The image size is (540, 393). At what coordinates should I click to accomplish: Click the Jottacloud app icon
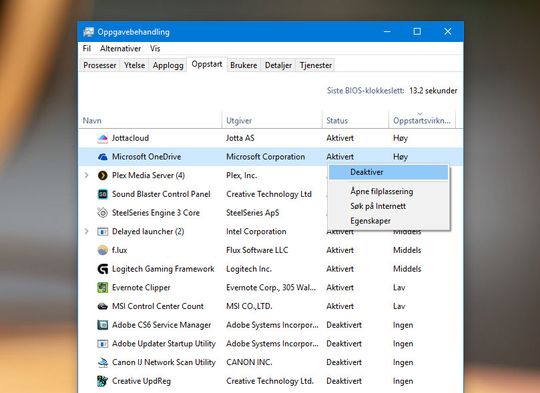(x=103, y=138)
